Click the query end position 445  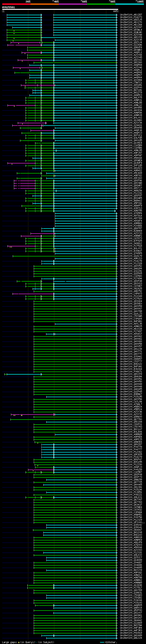tap(115, 11)
